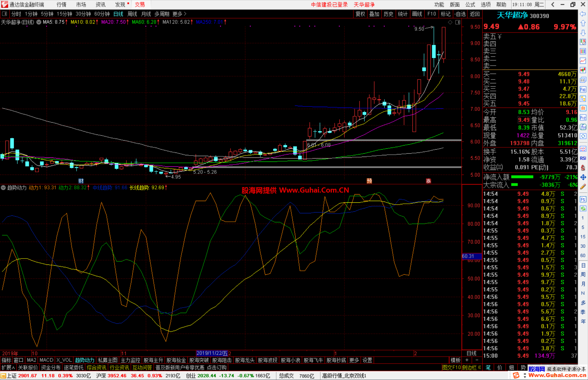Click the diamond icon atop the chart
The image size is (588, 380).
point(450,22)
